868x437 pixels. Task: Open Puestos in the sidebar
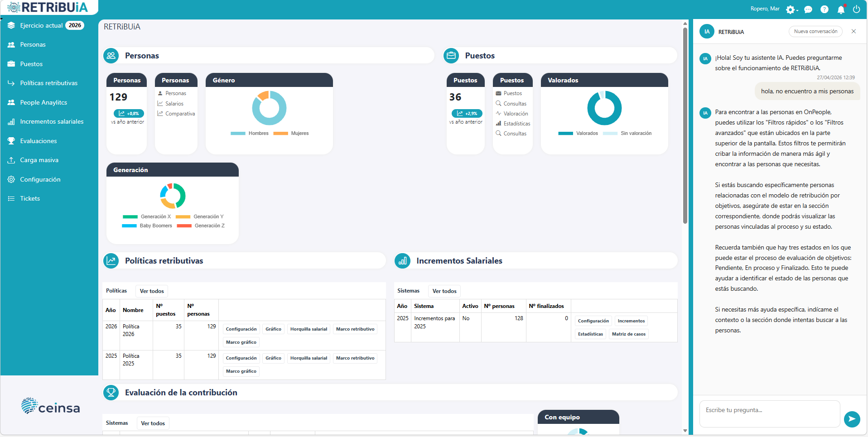click(x=31, y=64)
